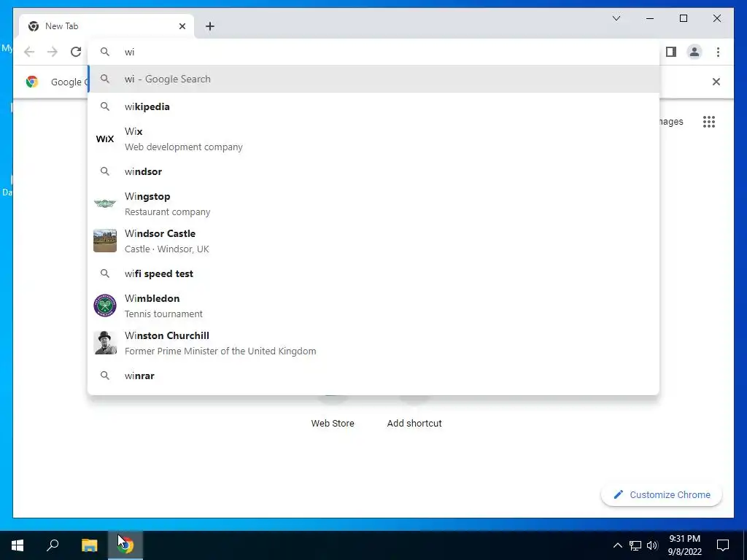Click the search icon beside windsor

tap(105, 171)
